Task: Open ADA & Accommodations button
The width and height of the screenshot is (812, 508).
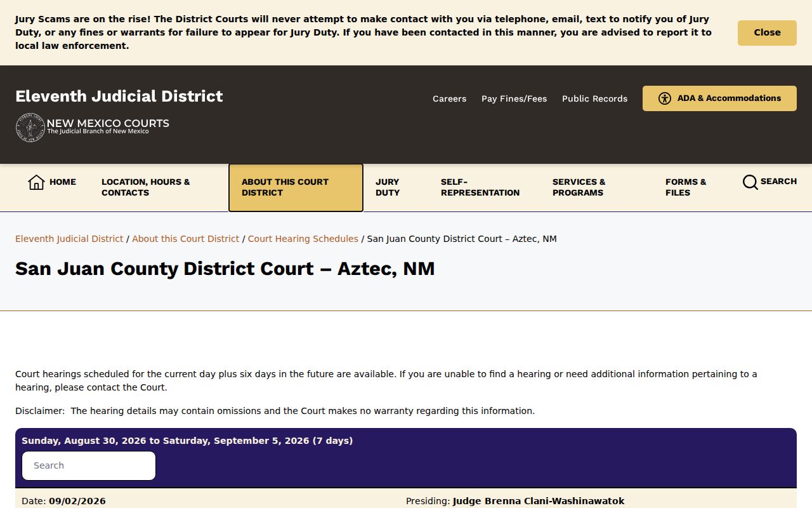Action: click(719, 98)
